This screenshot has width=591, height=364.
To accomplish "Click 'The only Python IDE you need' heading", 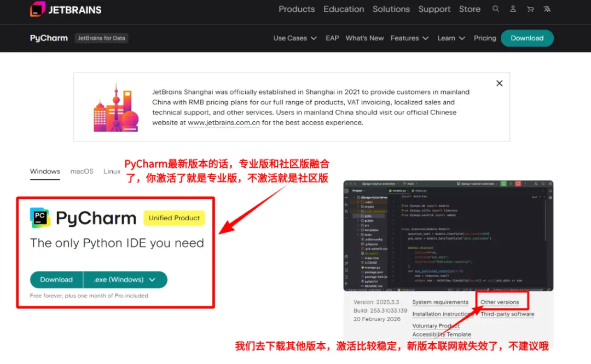I will pos(117,243).
